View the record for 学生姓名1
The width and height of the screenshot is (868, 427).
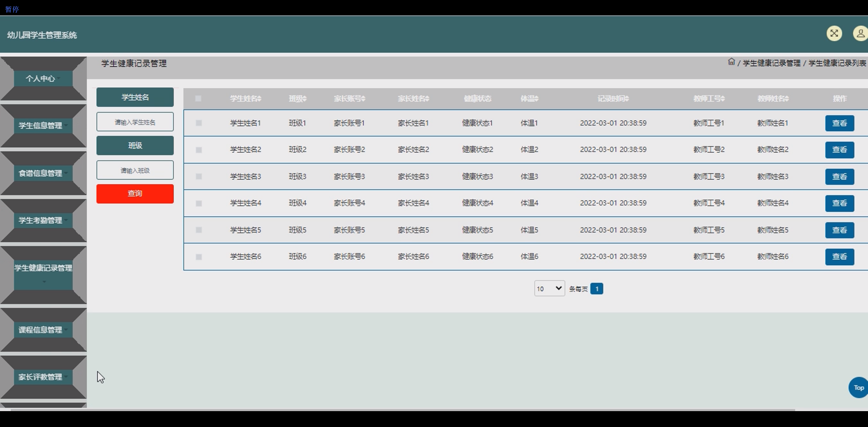(x=839, y=123)
